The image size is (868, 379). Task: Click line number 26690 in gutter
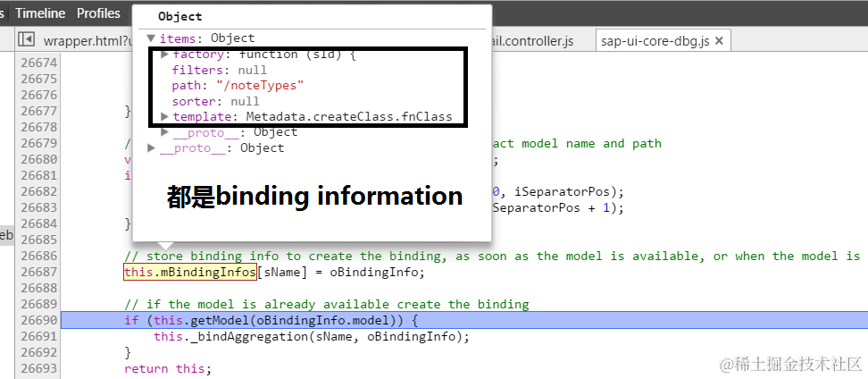[x=38, y=320]
